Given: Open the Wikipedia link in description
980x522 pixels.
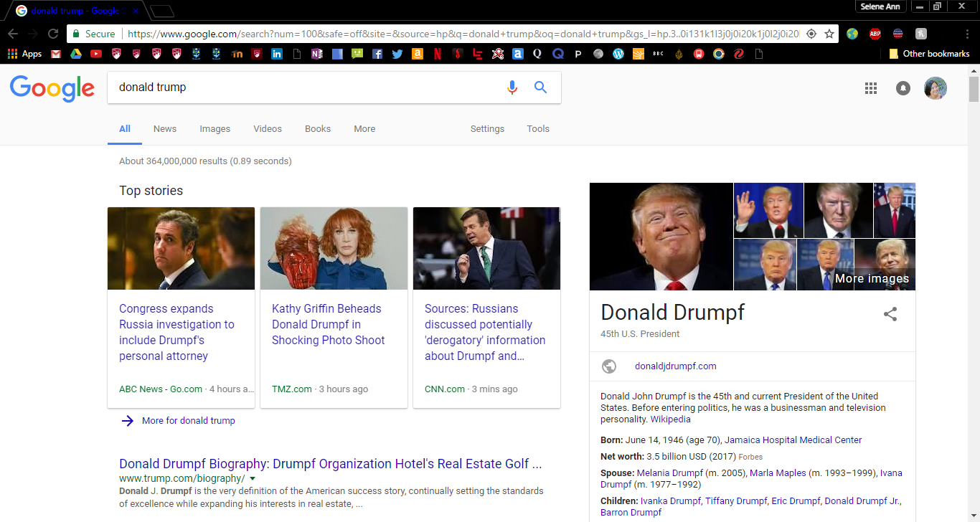Looking at the screenshot, I should (671, 419).
